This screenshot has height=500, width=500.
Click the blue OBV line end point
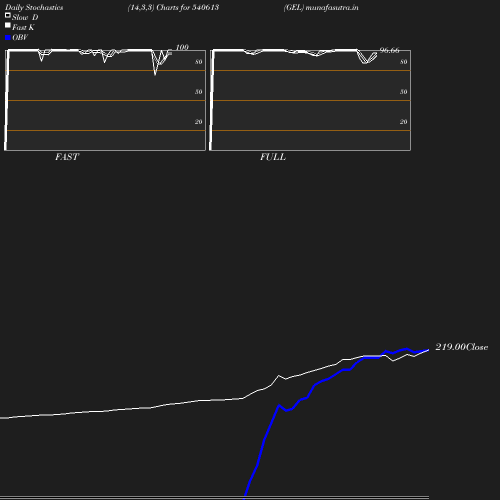428,350
